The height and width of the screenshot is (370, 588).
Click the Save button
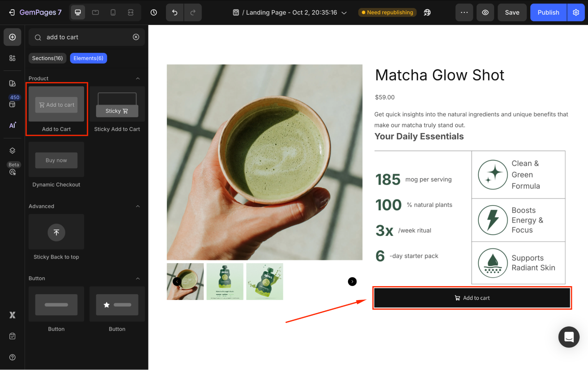pos(512,12)
